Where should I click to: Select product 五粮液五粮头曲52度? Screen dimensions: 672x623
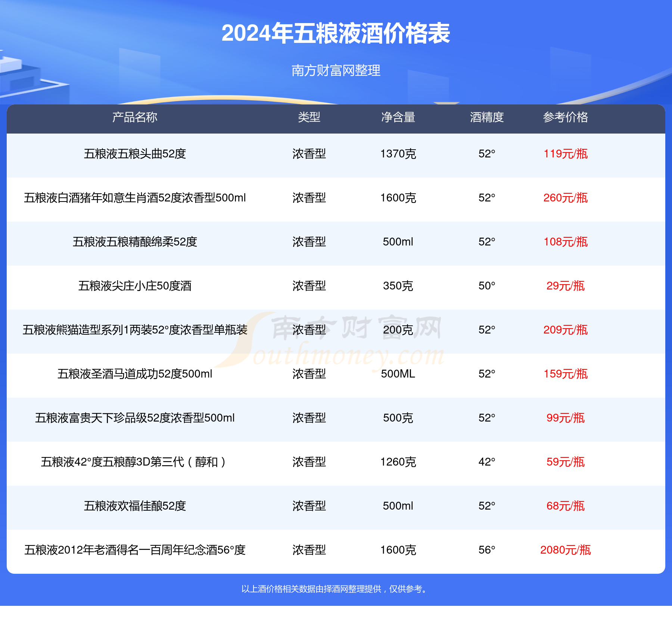tap(135, 154)
